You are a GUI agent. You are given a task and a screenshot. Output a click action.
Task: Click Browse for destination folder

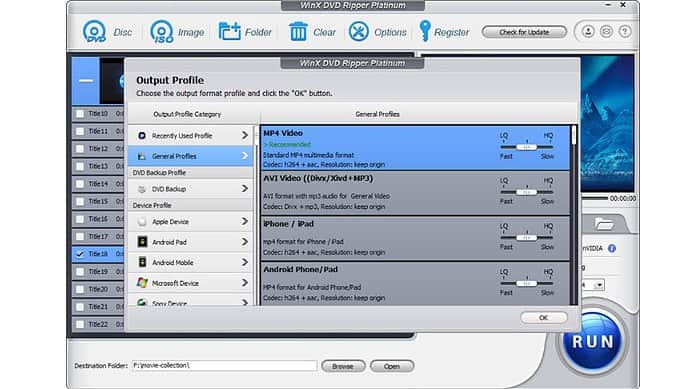coord(343,366)
